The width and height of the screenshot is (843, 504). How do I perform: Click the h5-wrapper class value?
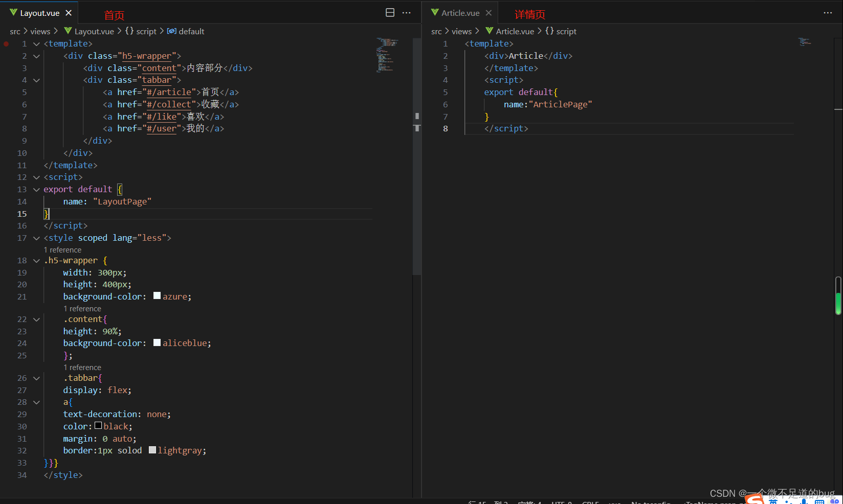coord(147,56)
